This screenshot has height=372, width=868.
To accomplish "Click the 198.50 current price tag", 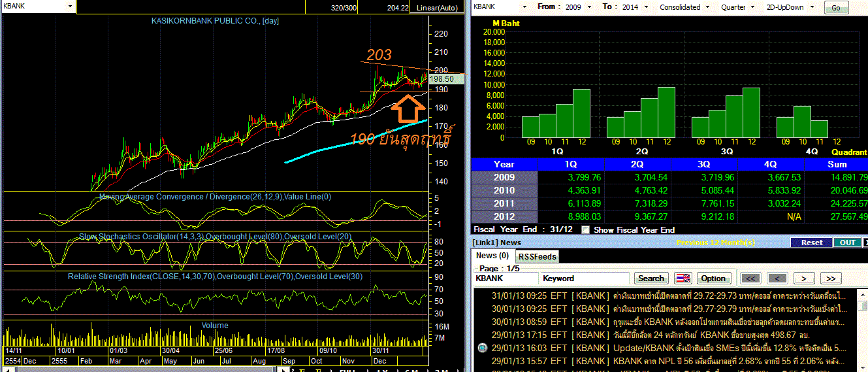I will 446,78.
